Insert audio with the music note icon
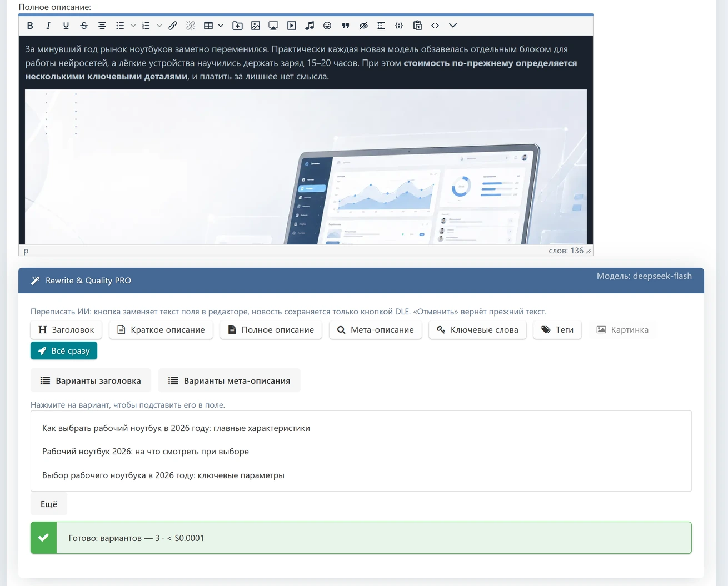728x586 pixels. [310, 26]
